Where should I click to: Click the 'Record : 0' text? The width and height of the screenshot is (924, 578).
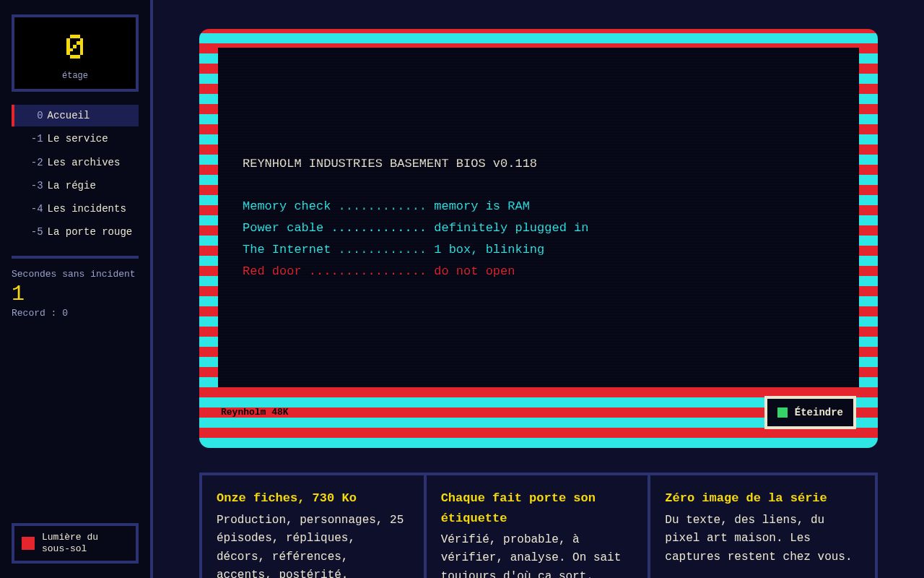[40, 314]
